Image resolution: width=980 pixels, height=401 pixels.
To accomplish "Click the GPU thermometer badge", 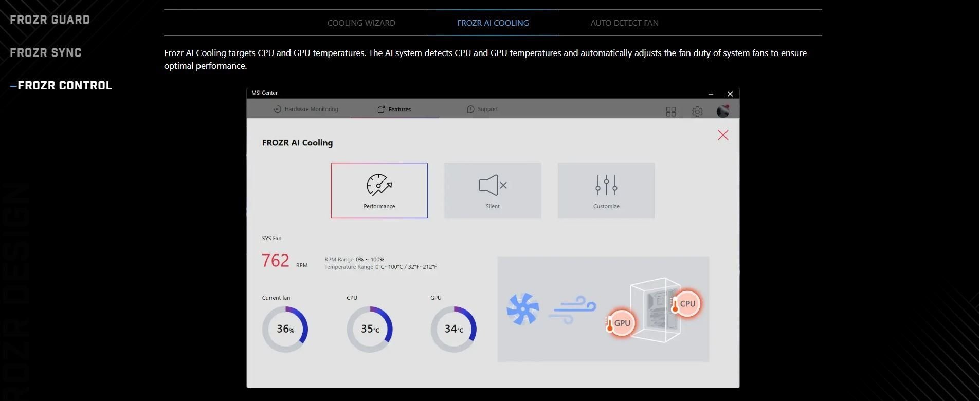I will [x=621, y=323].
